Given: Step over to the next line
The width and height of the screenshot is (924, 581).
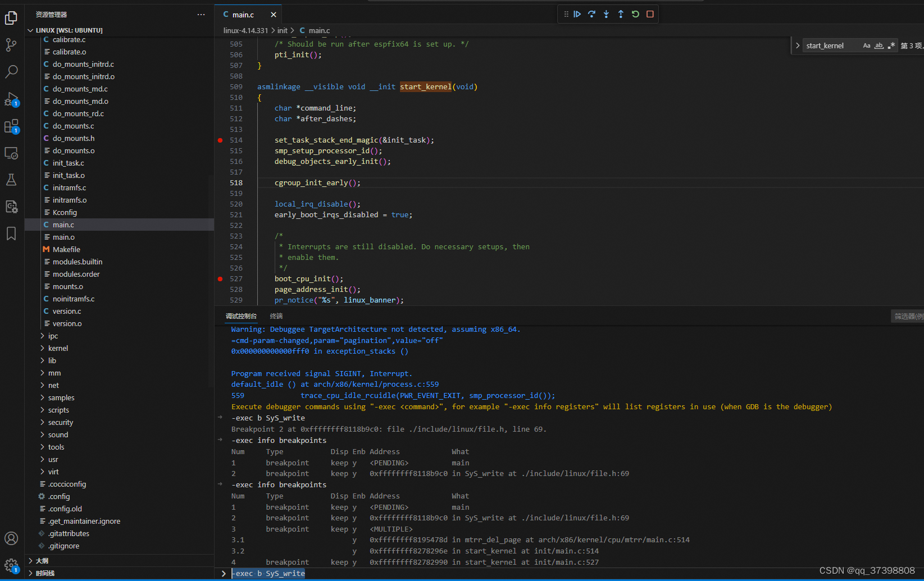Looking at the screenshot, I should pos(591,14).
